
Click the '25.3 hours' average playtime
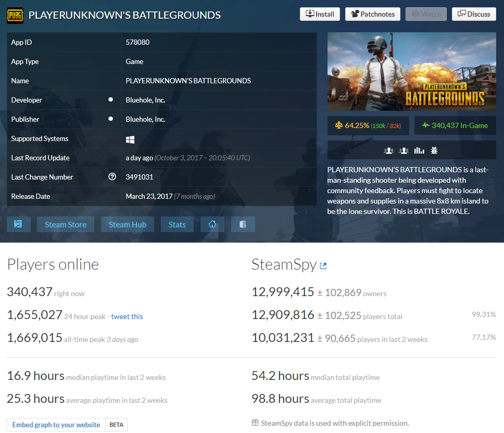[x=36, y=399]
